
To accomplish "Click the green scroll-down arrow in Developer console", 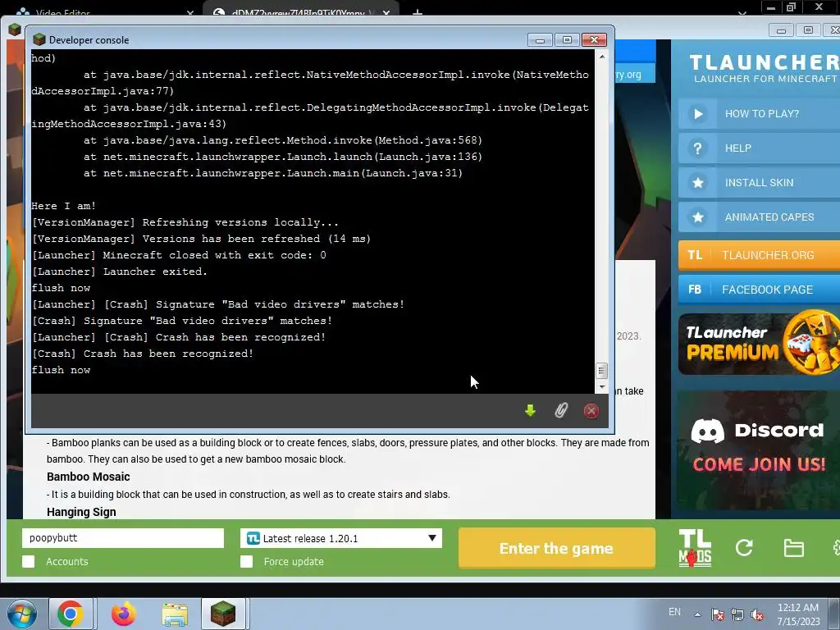I will coord(531,411).
